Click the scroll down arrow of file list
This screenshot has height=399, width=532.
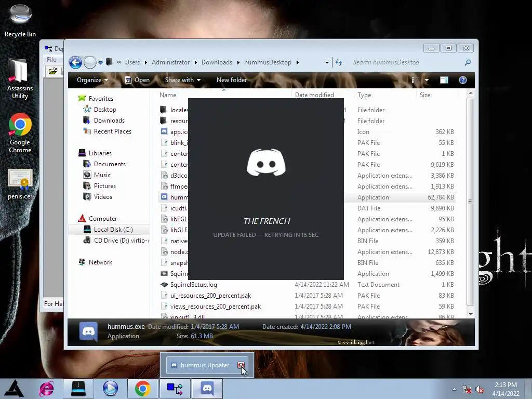tap(470, 314)
